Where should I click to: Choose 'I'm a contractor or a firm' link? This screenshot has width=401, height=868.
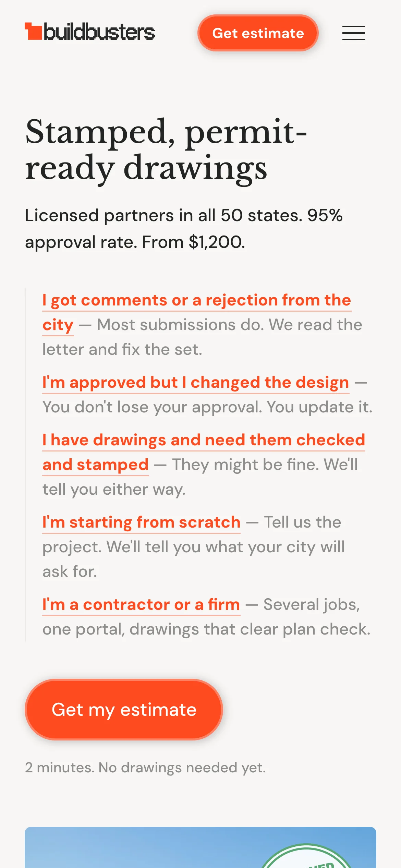coord(141,604)
